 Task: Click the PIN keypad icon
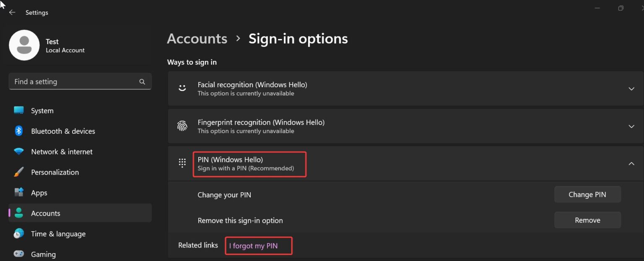pos(182,163)
